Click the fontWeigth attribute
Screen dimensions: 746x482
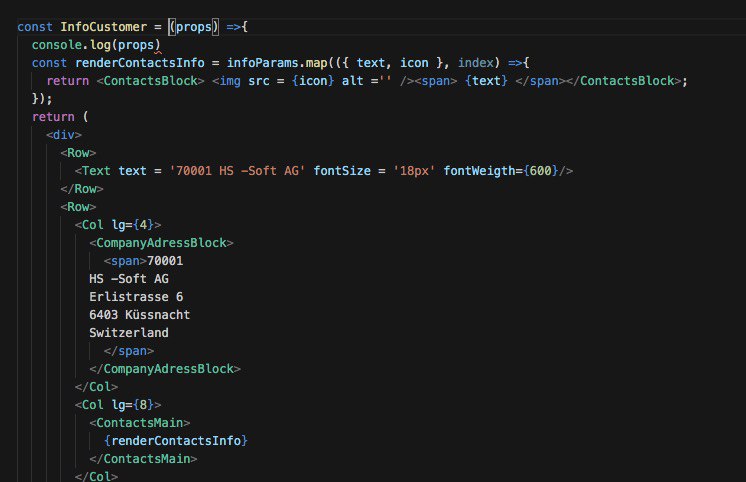click(480, 171)
